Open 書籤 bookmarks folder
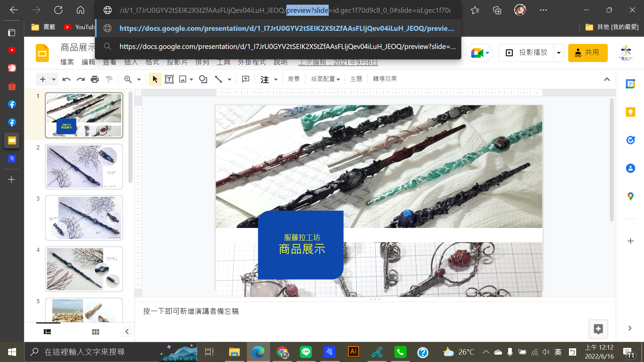644x362 pixels. coord(43,27)
